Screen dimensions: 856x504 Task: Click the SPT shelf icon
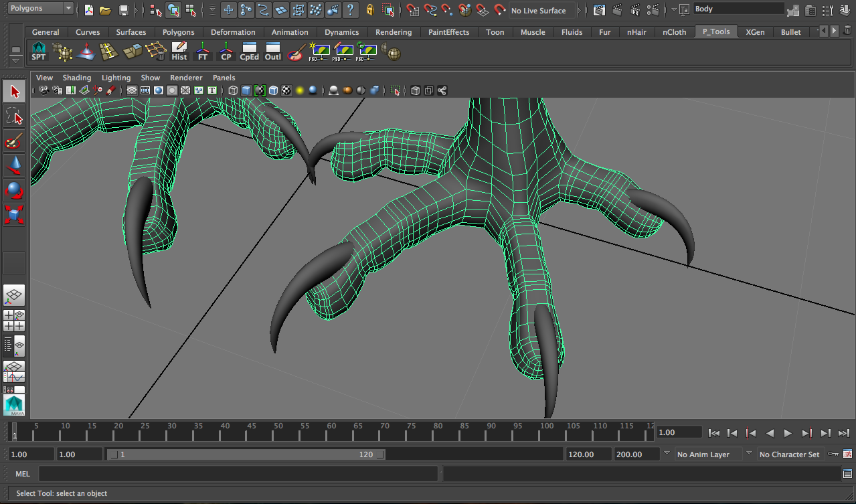point(39,52)
